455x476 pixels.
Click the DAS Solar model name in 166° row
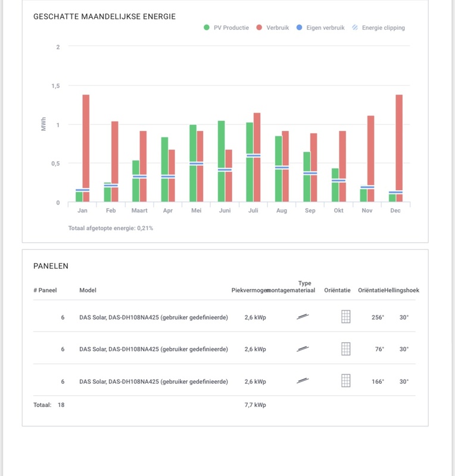coord(154,381)
